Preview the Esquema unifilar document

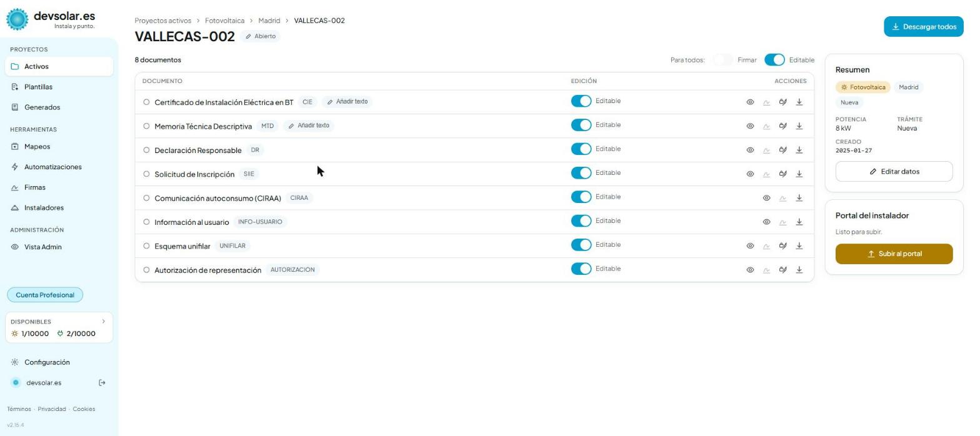click(x=750, y=245)
